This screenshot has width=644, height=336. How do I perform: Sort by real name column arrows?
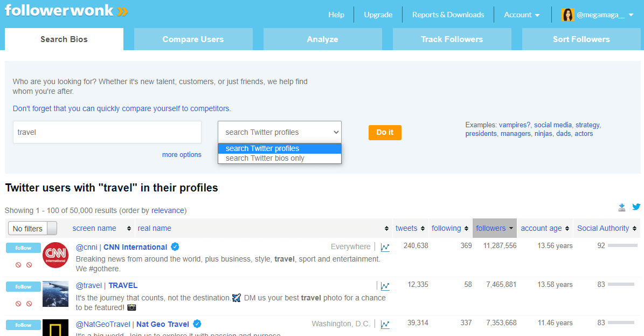(386, 229)
